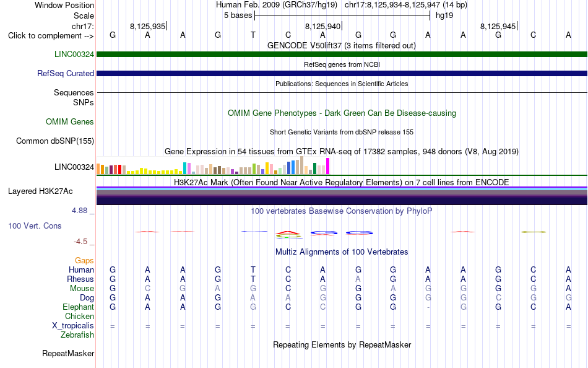Click Short Genetic Variants from dbSNP title

tap(342, 132)
